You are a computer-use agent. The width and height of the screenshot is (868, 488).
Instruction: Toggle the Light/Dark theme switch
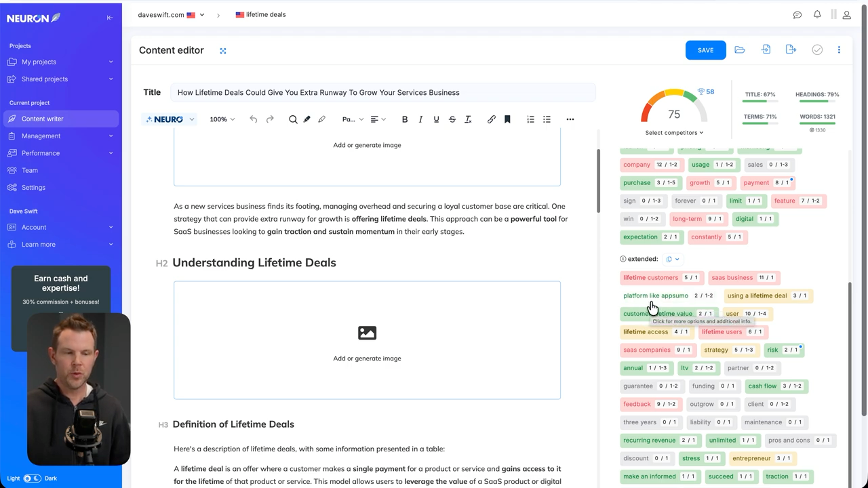[x=32, y=479]
